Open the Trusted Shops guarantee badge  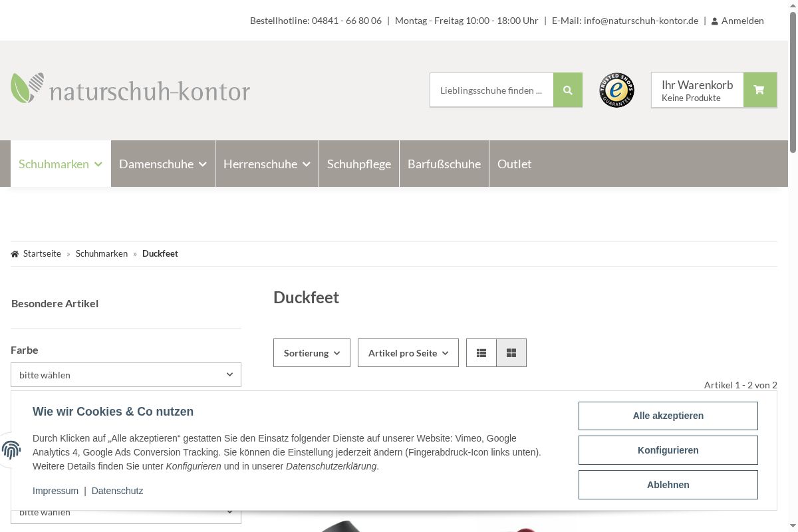pos(616,90)
